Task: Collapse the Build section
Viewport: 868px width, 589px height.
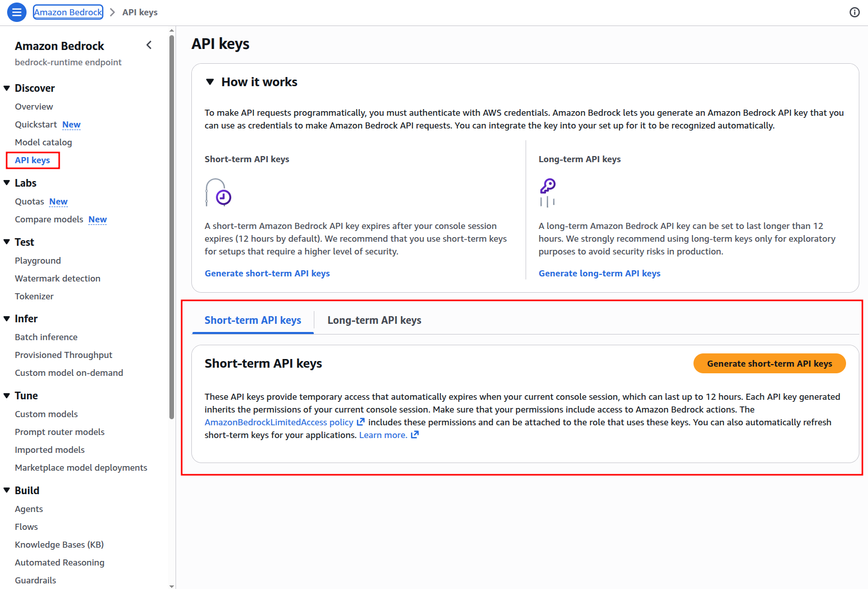Action: click(x=7, y=491)
